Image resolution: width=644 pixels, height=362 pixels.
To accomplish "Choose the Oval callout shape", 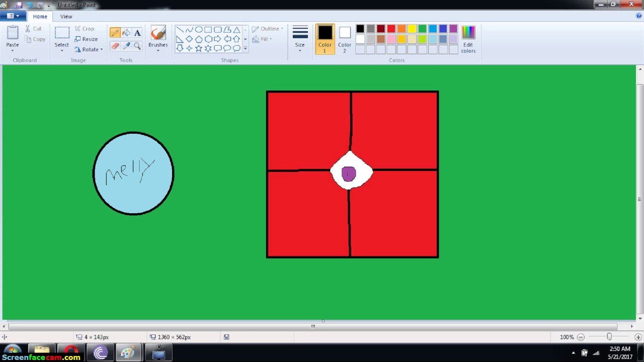I will click(x=227, y=48).
